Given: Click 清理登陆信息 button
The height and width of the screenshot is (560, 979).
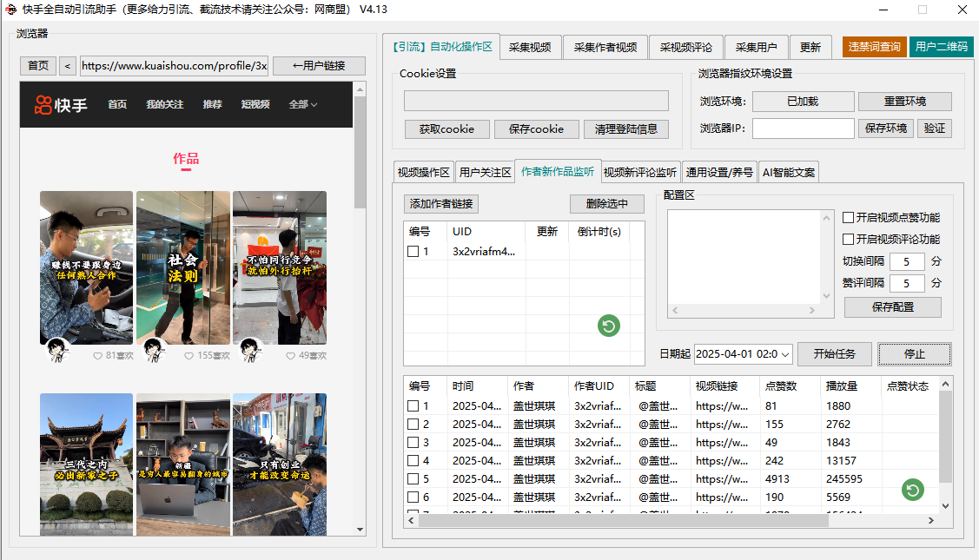Looking at the screenshot, I should [x=626, y=129].
